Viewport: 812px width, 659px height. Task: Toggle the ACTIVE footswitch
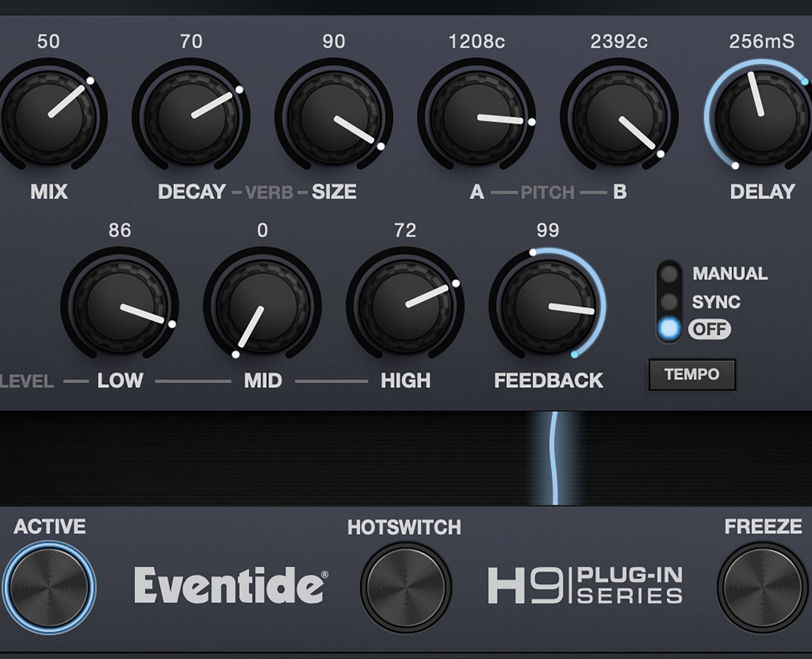50,586
